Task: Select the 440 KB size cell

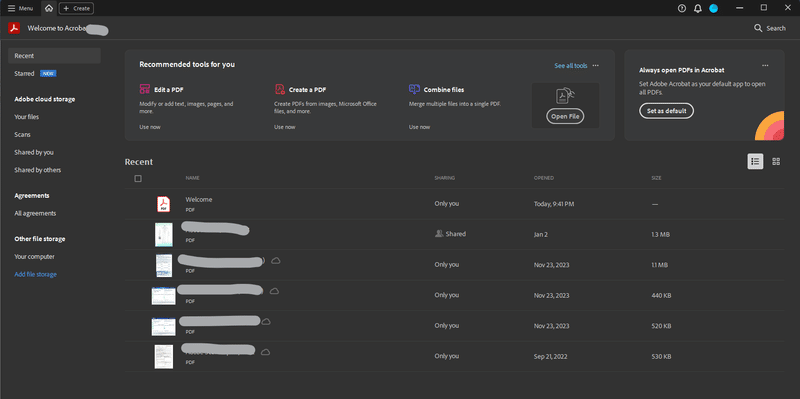Action: 661,295
